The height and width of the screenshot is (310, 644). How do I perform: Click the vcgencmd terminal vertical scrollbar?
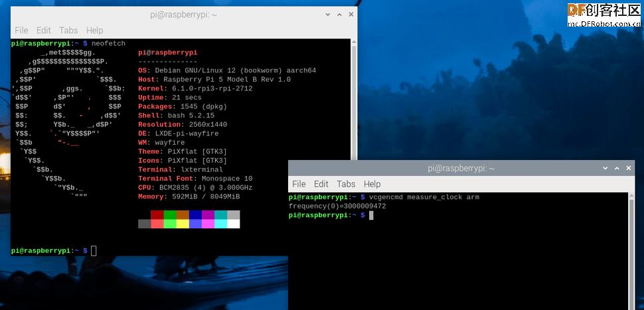631,252
